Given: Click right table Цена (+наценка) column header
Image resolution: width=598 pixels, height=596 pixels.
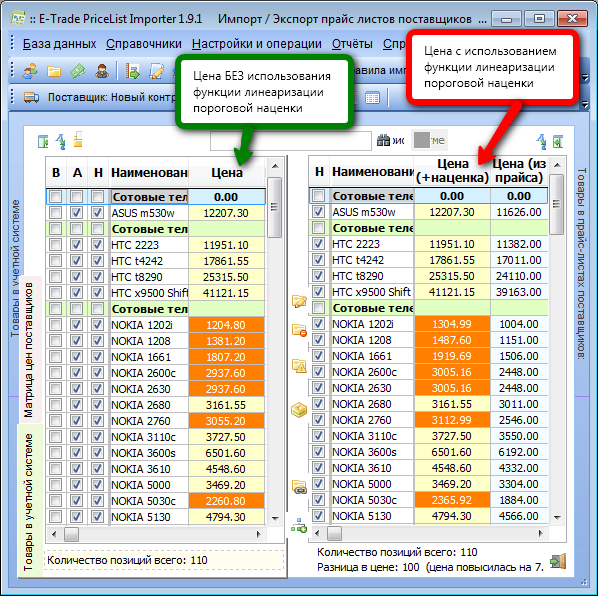Looking at the screenshot, I should 452,170.
